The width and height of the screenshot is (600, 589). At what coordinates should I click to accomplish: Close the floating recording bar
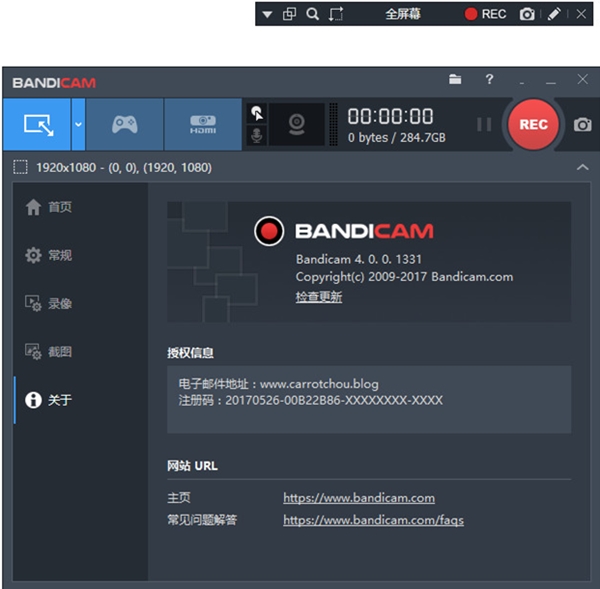(x=581, y=14)
